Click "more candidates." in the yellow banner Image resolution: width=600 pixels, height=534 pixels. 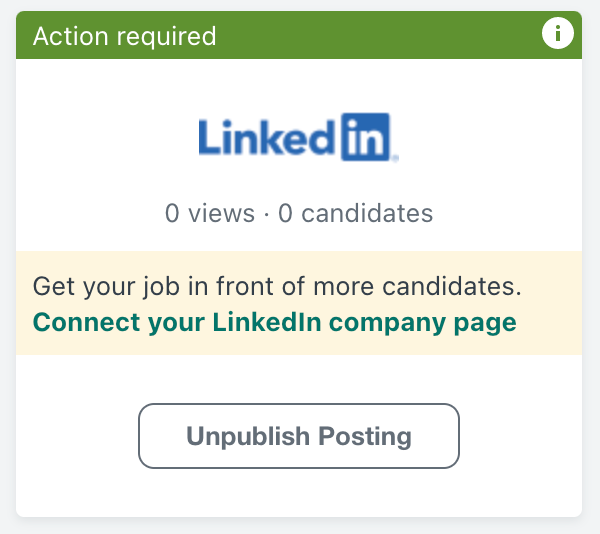[x=417, y=286]
